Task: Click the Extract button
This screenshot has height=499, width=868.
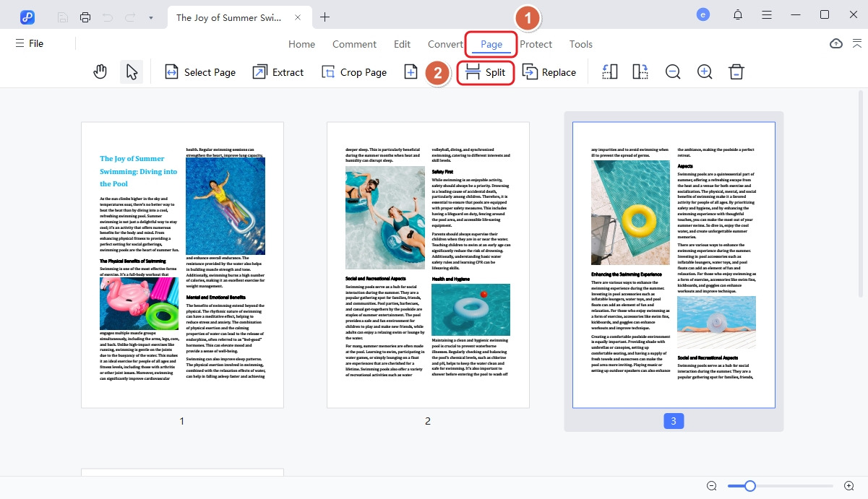Action: point(278,72)
